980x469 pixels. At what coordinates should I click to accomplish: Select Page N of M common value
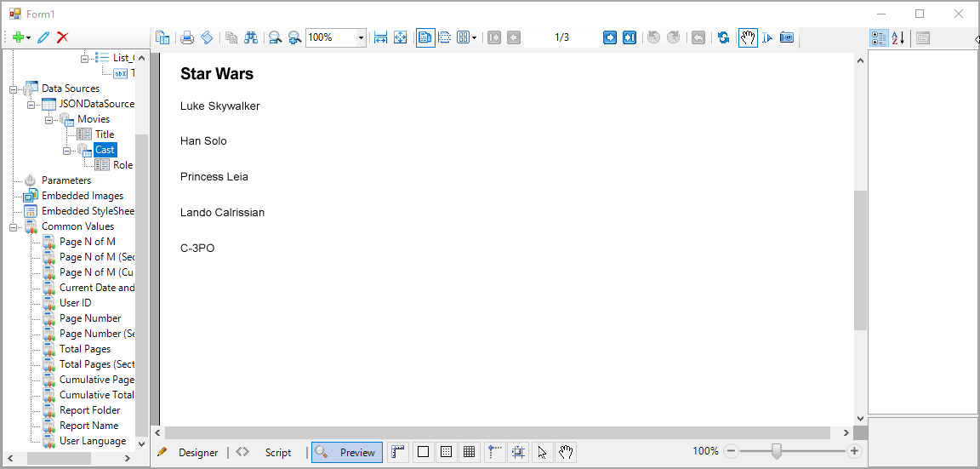(x=88, y=242)
